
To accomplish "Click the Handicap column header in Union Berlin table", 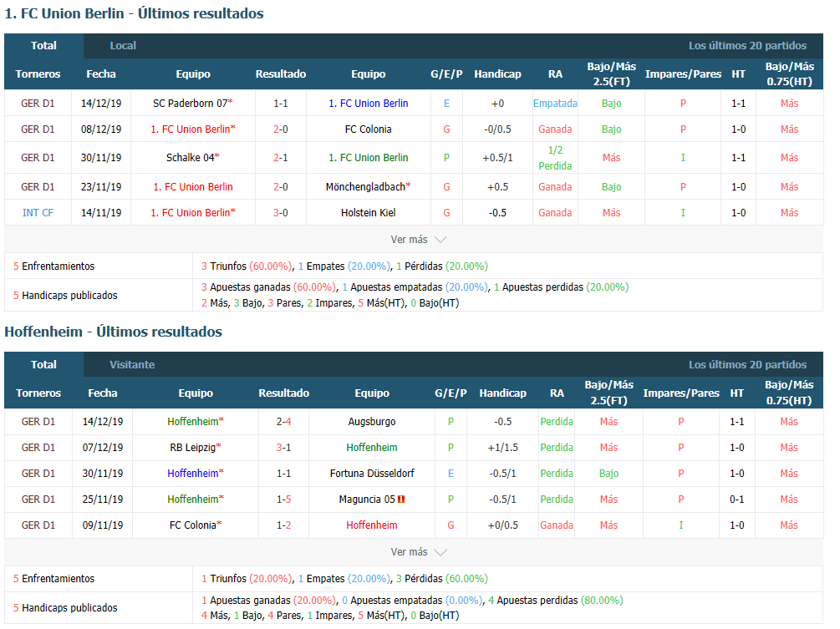I will click(497, 74).
